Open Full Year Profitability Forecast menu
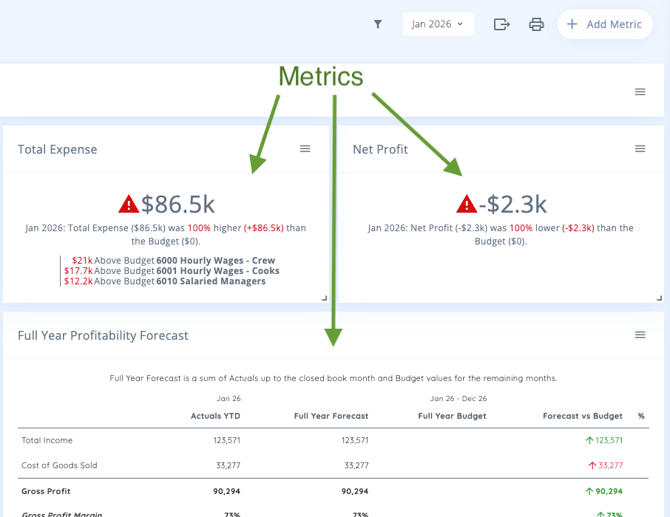 (640, 335)
